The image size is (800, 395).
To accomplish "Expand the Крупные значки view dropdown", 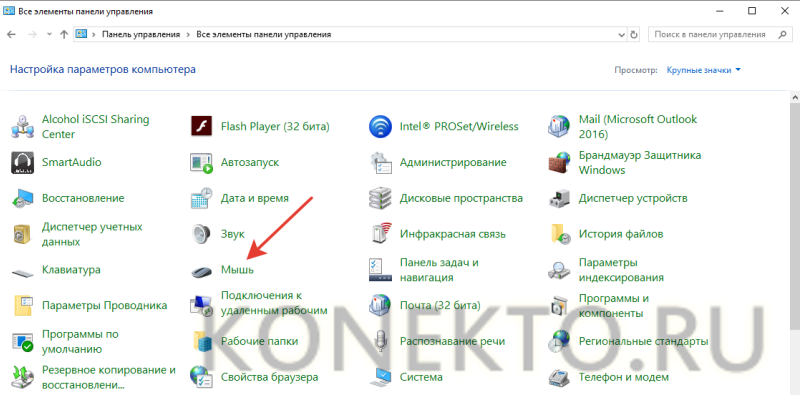I will (x=704, y=70).
